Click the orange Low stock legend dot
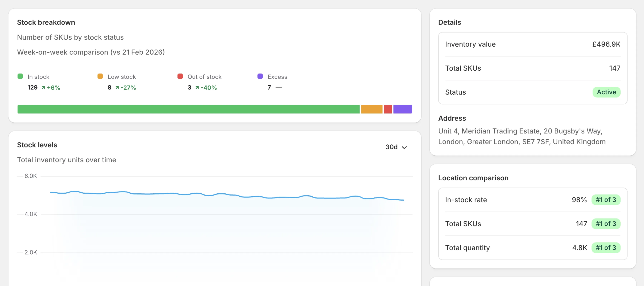 tap(100, 76)
